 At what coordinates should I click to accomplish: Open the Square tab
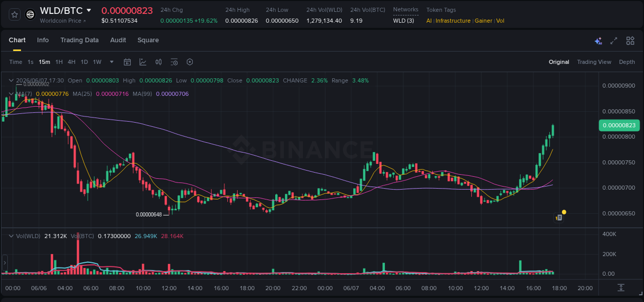point(148,40)
